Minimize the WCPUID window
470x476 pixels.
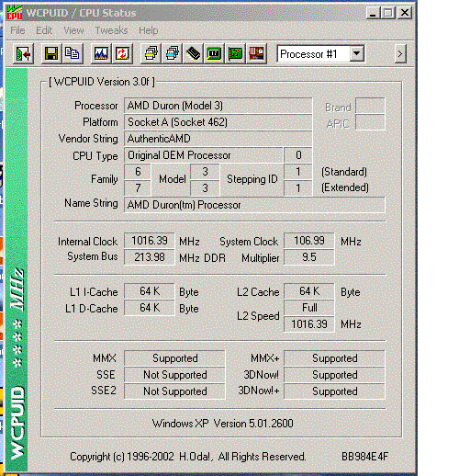373,13
